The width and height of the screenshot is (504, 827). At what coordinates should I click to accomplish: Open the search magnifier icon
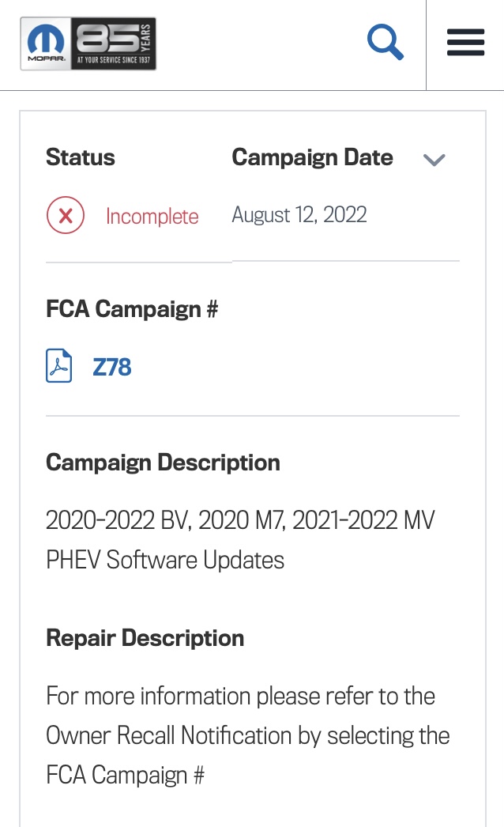point(386,42)
